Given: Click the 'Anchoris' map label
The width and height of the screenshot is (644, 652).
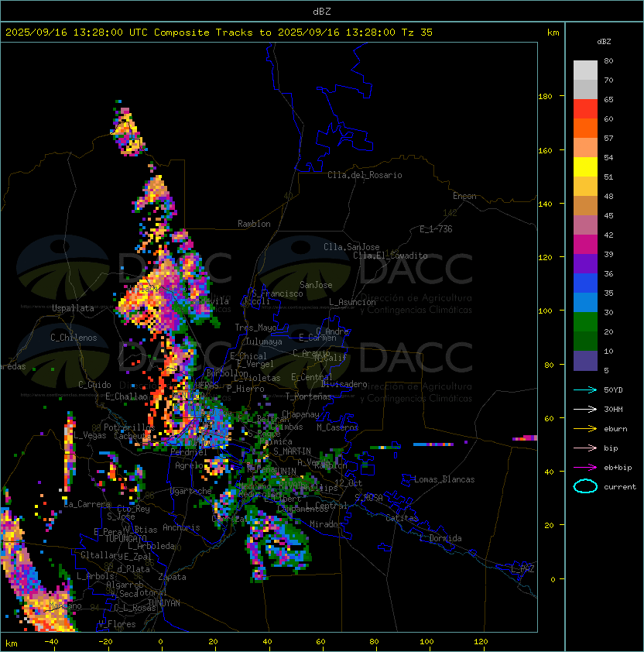Looking at the screenshot, I should pos(181,527).
